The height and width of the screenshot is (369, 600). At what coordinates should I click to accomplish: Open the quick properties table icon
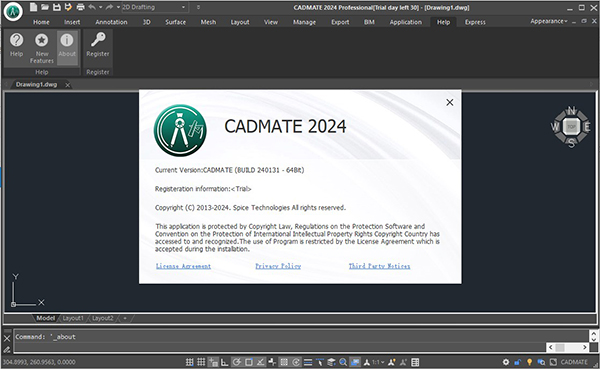tap(415, 362)
